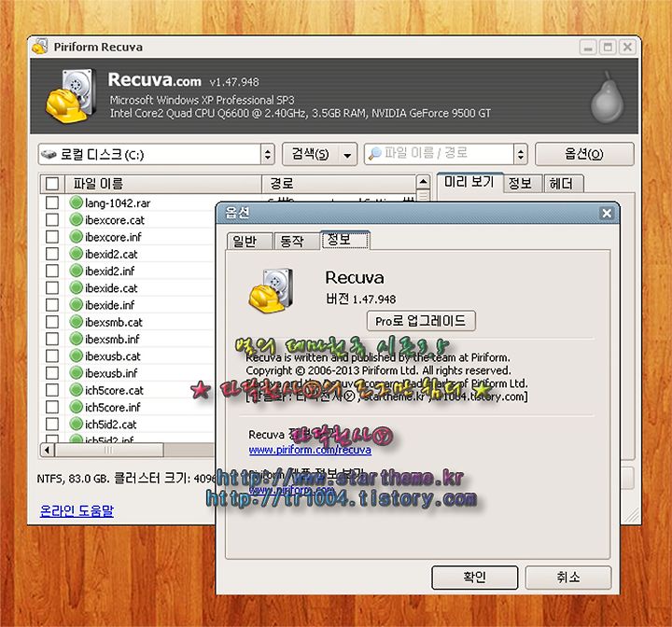Screen dimensions: 672x627
Task: Click the magnifier icon in the filename filter box
Action: [x=374, y=153]
